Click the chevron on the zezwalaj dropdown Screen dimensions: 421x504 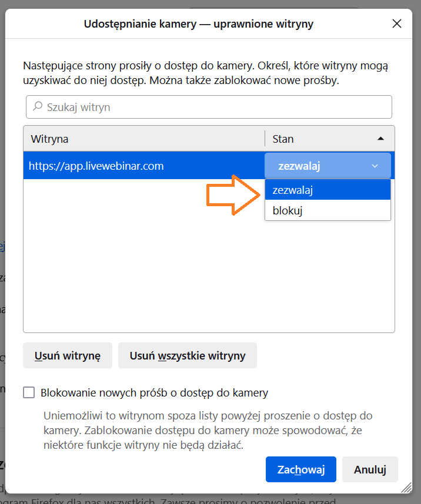click(x=375, y=166)
